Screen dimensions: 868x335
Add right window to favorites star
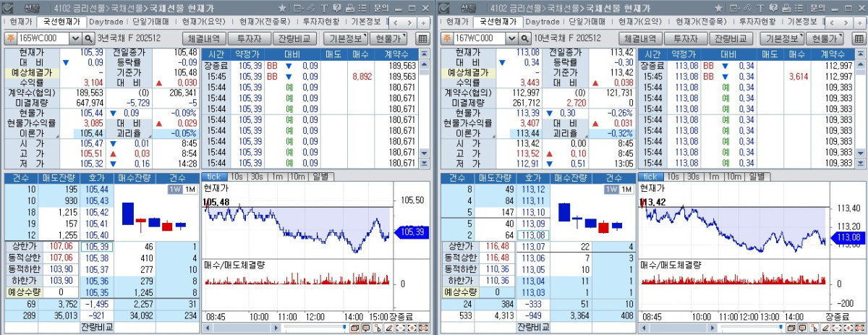[718, 8]
